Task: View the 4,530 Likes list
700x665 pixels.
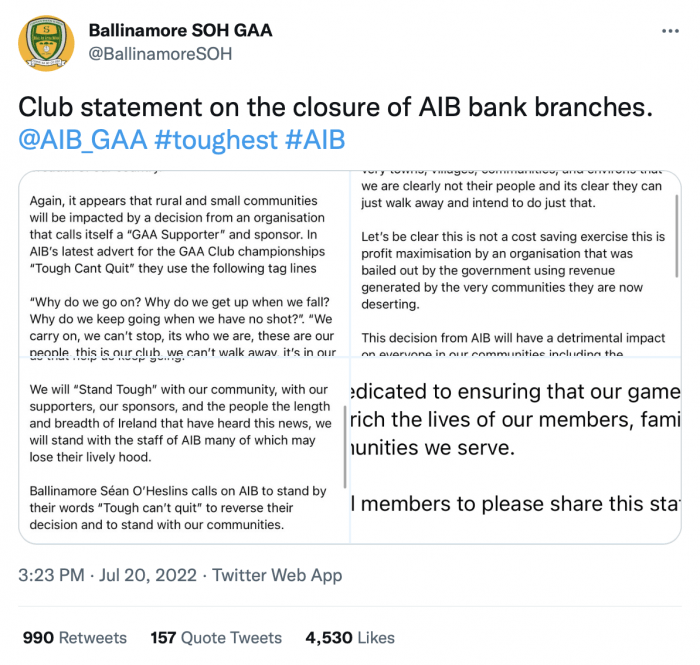Action: 350,637
